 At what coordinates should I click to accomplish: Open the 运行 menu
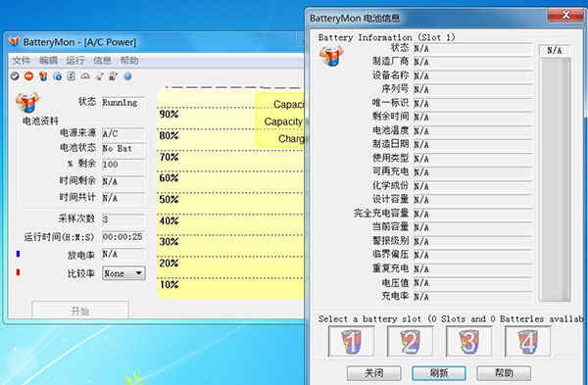75,61
